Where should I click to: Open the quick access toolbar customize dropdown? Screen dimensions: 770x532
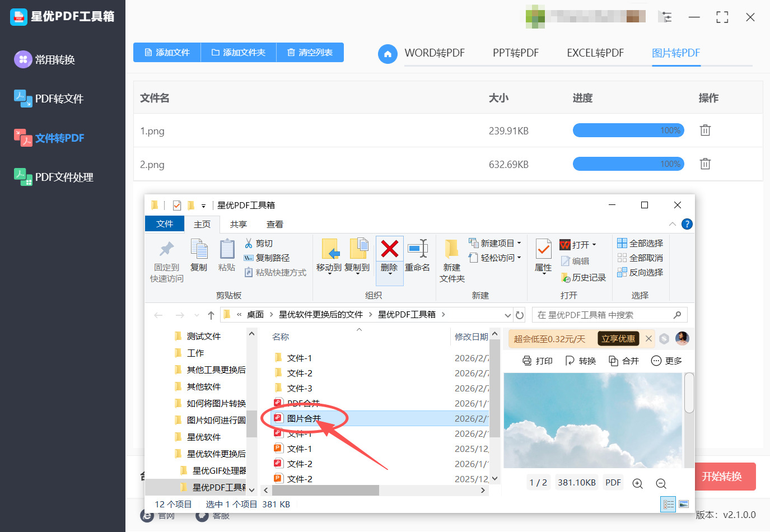[x=203, y=206]
